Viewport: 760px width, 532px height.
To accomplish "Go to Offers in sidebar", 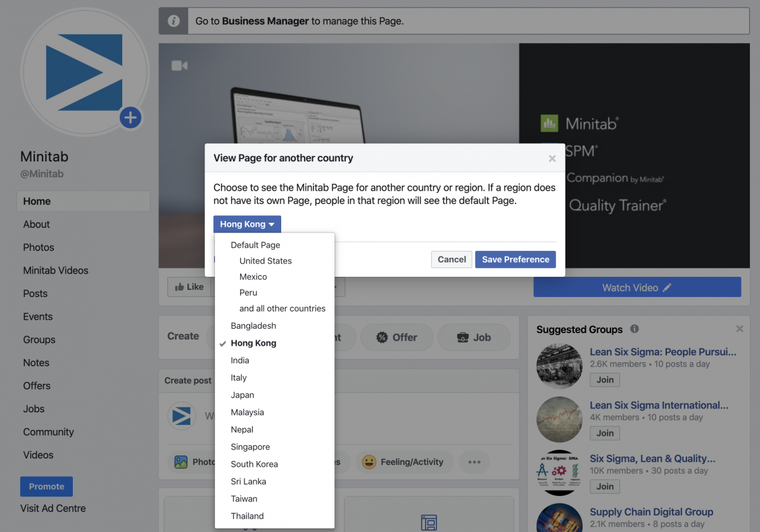I will point(37,386).
